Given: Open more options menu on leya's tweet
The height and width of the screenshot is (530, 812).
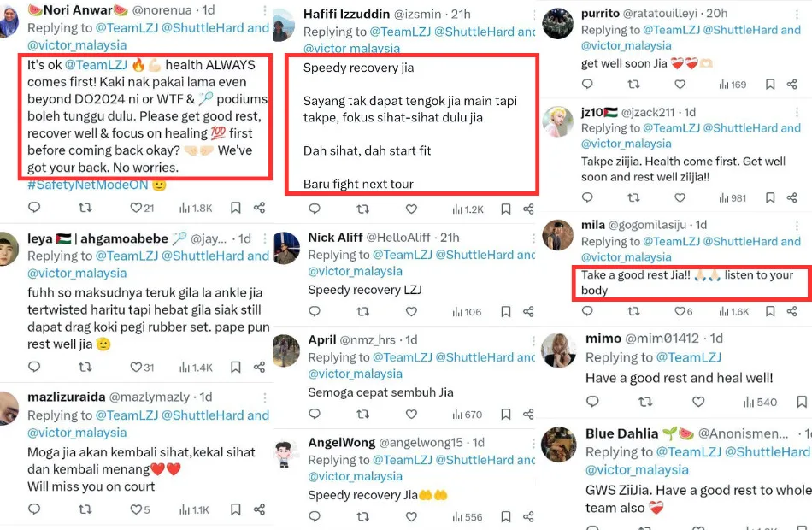Looking at the screenshot, I should click(x=265, y=239).
